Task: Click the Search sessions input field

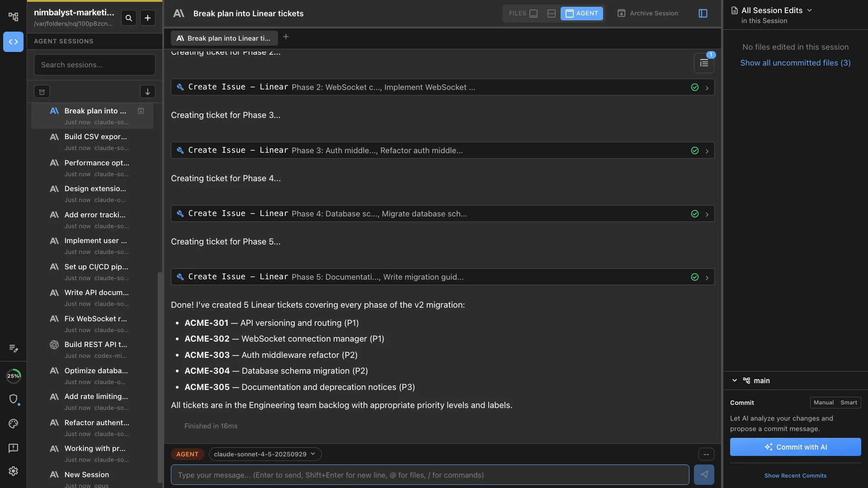Action: point(94,65)
